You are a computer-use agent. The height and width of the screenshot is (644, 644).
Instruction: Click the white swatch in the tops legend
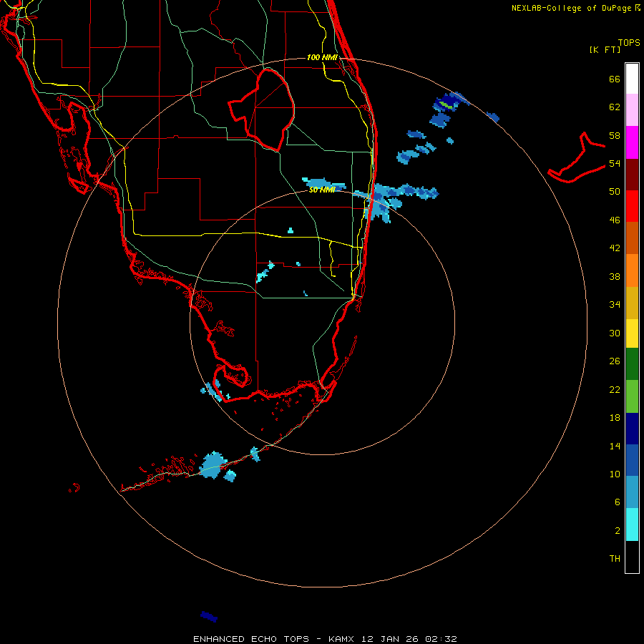(632, 79)
